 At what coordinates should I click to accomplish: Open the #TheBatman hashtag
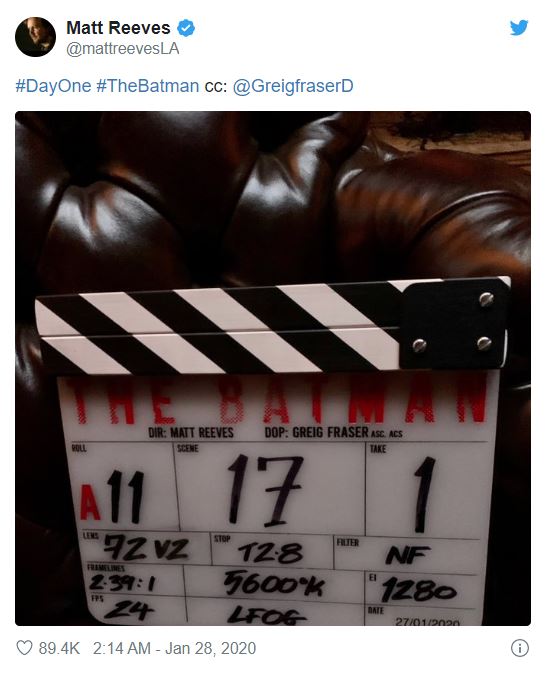[148, 86]
